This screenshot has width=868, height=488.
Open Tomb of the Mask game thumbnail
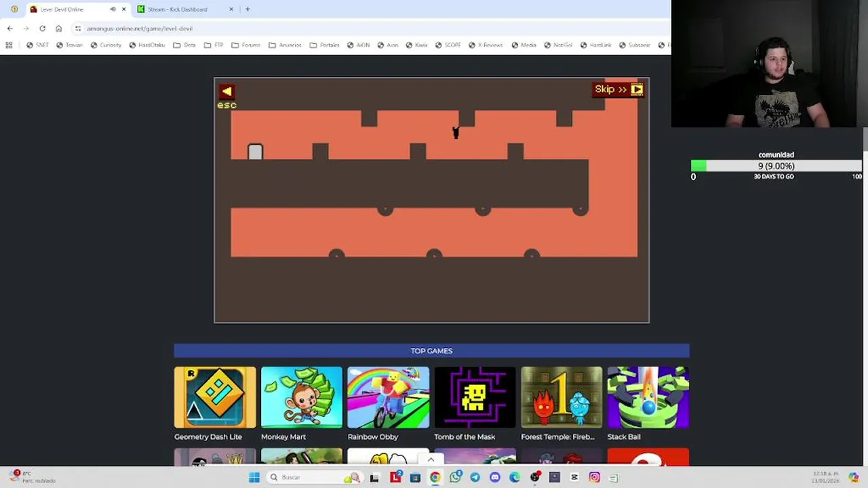tap(475, 397)
